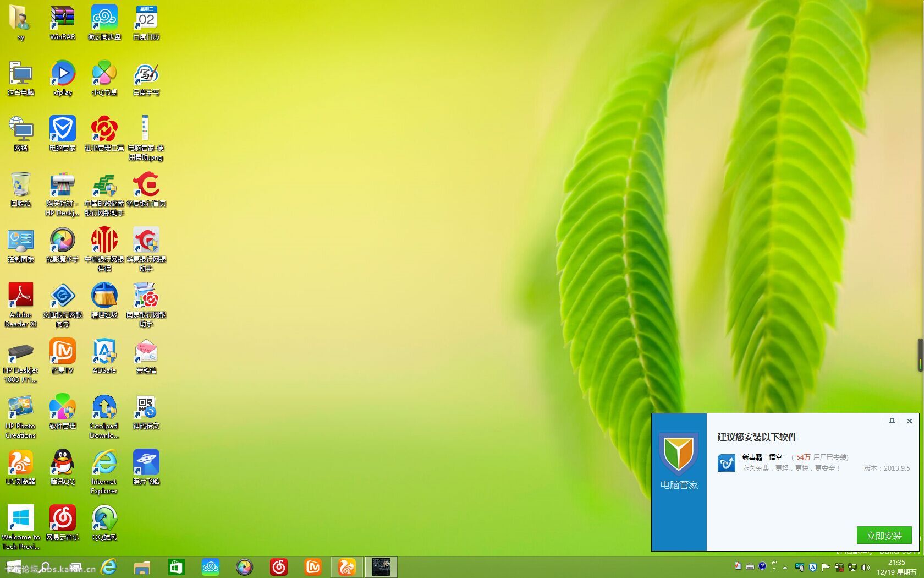This screenshot has height=578, width=924.
Task: Open 网易云音乐 from the taskbar
Action: [x=278, y=566]
